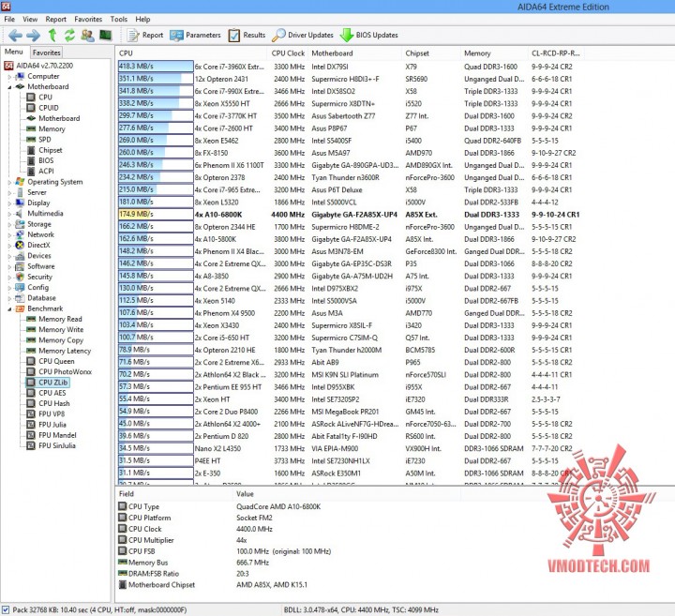This screenshot has width=675, height=616.
Task: Click the green Up arrow toolbar icon
Action: pos(52,35)
